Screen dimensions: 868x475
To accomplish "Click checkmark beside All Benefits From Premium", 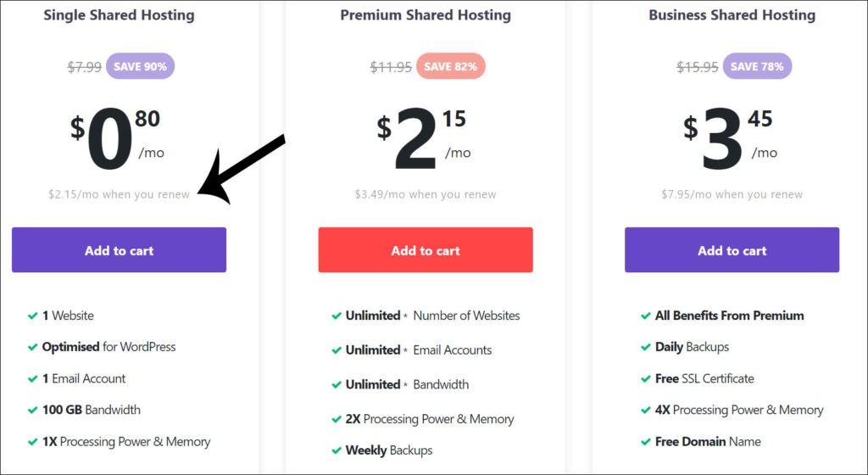I will tap(645, 316).
